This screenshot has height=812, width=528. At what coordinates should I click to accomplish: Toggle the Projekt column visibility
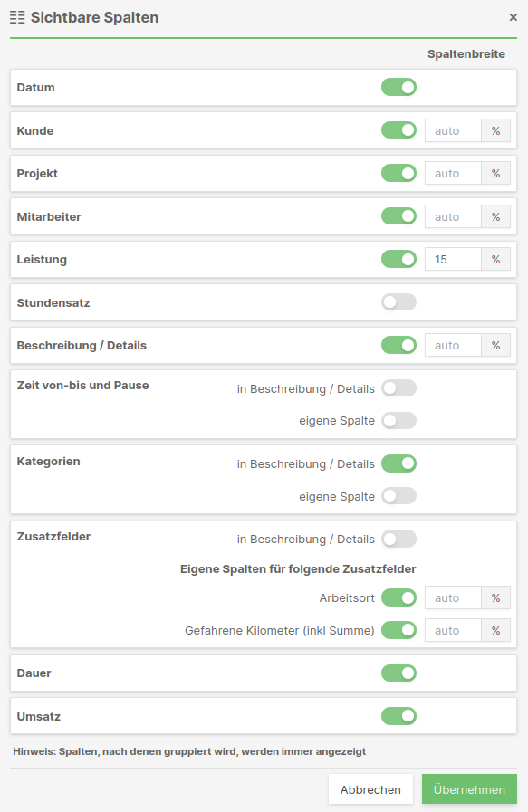(x=398, y=173)
